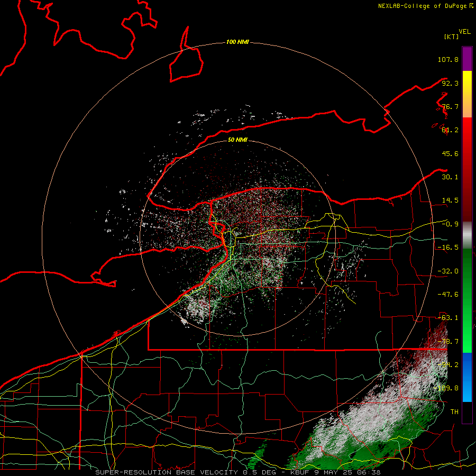This screenshot has height=476, width=476.
Task: Select the -32.0 scale label
Action: coord(448,271)
